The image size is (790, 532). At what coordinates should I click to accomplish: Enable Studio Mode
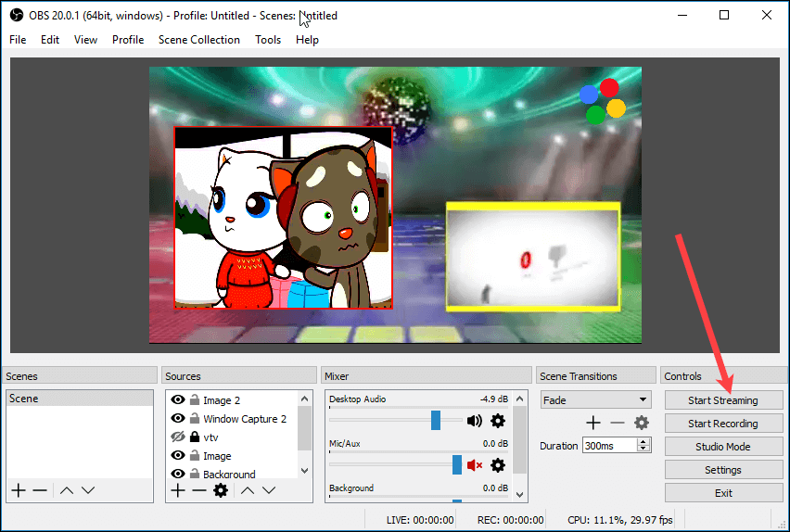click(x=723, y=447)
